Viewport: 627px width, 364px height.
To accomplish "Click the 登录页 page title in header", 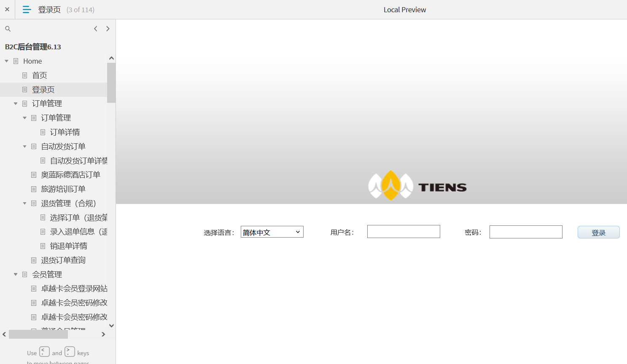I will pos(49,10).
